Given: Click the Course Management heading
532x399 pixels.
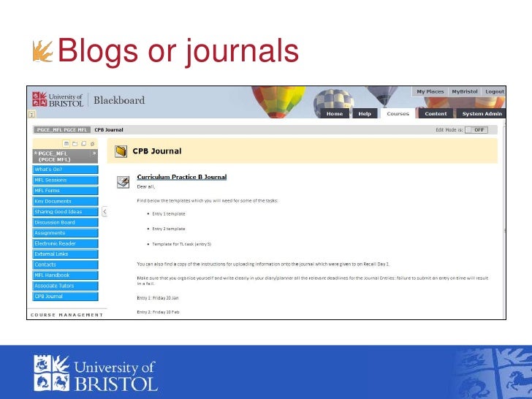Looking at the screenshot, I should coord(66,315).
